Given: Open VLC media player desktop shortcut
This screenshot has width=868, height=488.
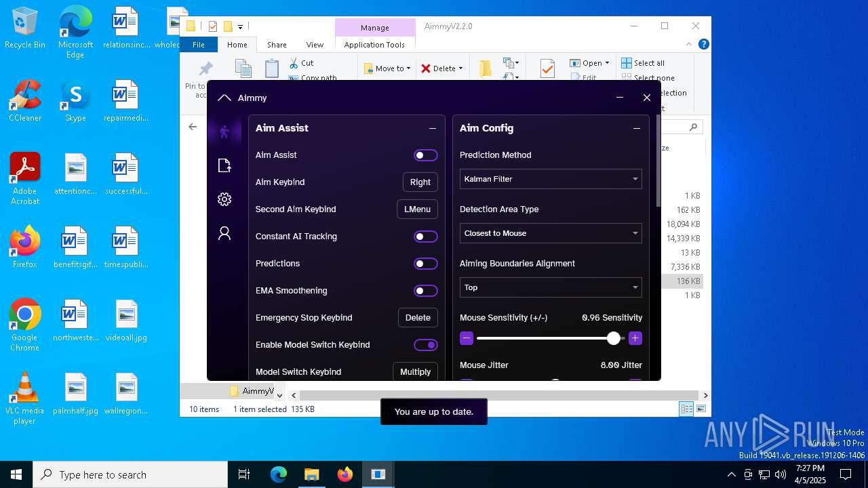Looking at the screenshot, I should point(24,399).
